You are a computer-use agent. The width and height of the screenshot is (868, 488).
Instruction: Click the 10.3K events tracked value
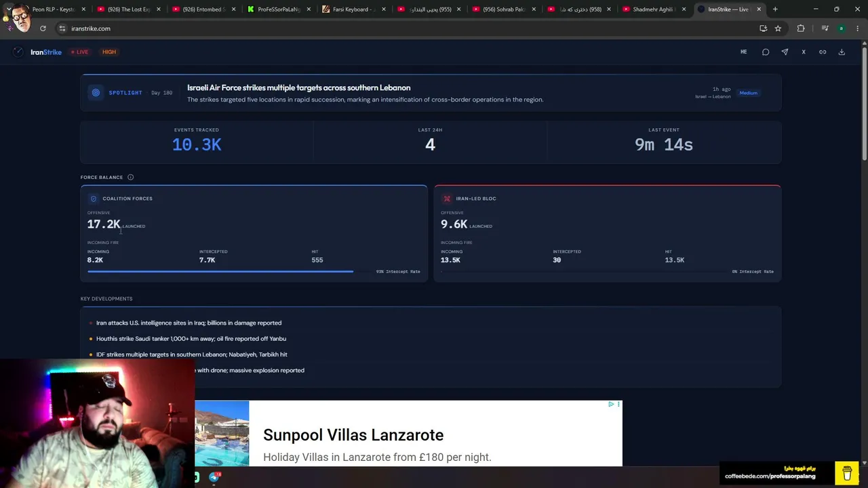click(197, 144)
